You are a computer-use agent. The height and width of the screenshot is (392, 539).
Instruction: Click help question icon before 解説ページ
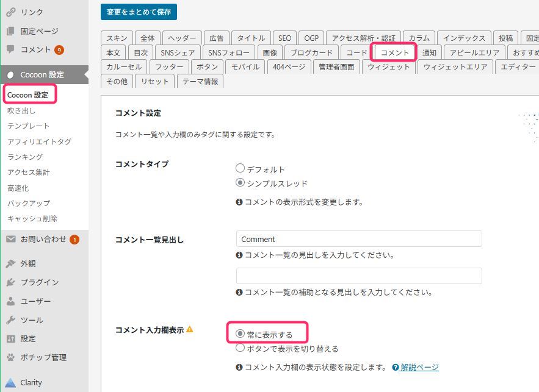coord(396,367)
